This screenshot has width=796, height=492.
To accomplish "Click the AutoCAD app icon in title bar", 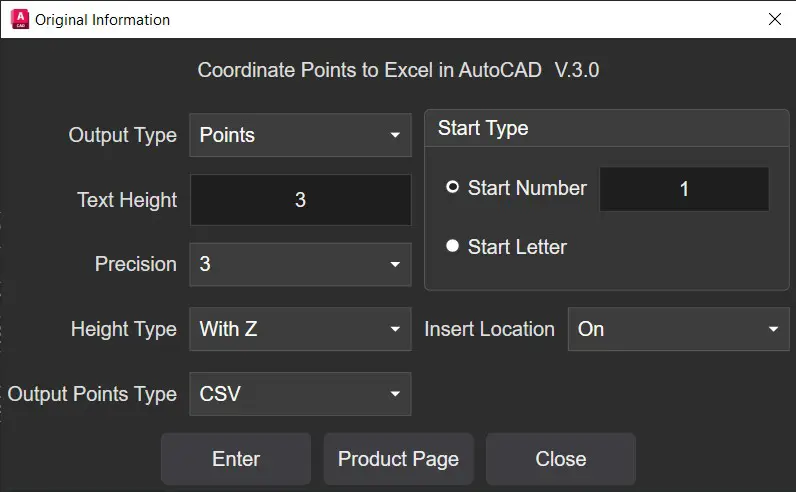I will [20, 19].
